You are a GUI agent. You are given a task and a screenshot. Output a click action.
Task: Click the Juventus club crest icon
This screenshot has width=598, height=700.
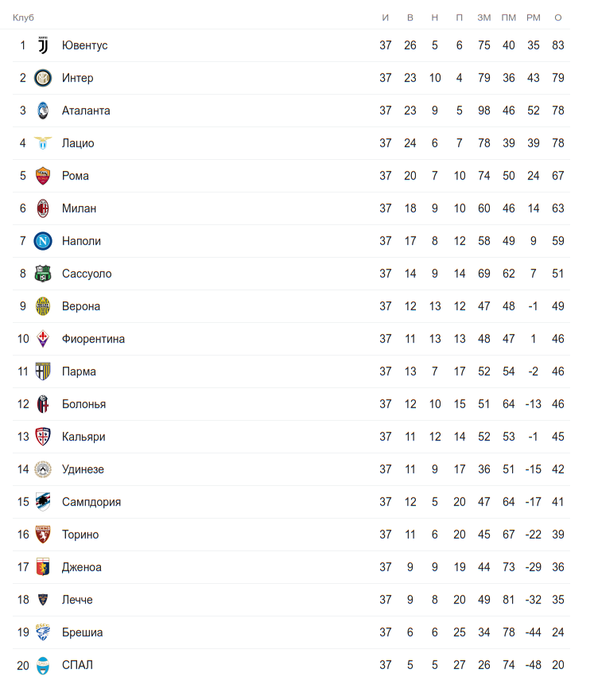coord(43,45)
